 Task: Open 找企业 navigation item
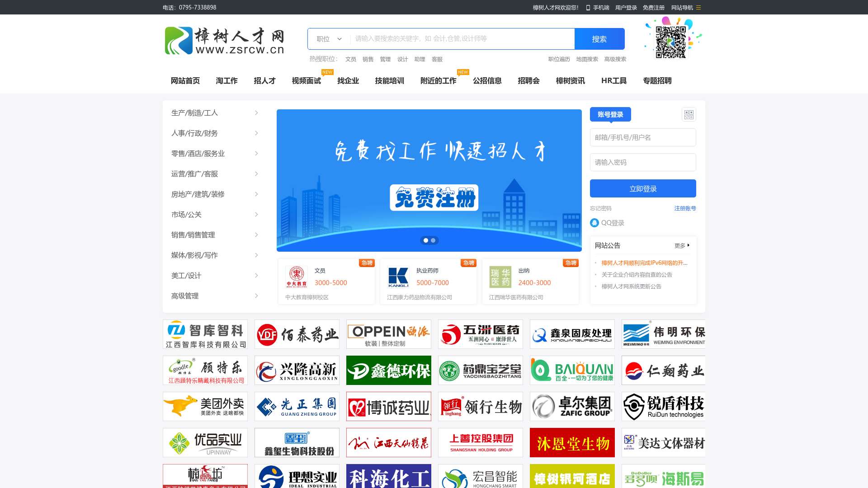pyautogui.click(x=348, y=81)
